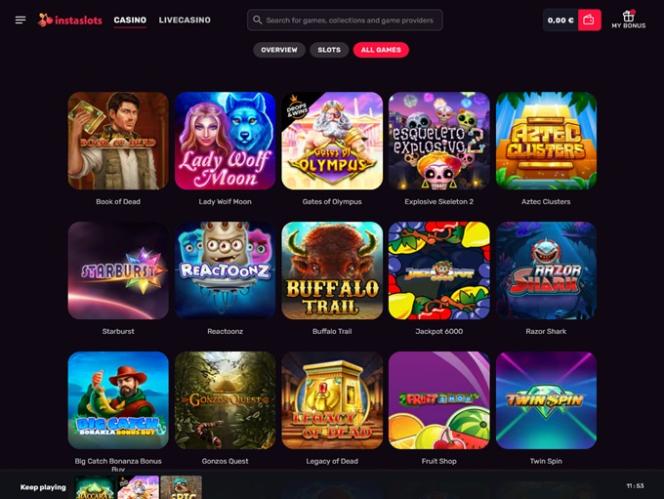
Task: Select the Overview filter button
Action: coord(279,50)
